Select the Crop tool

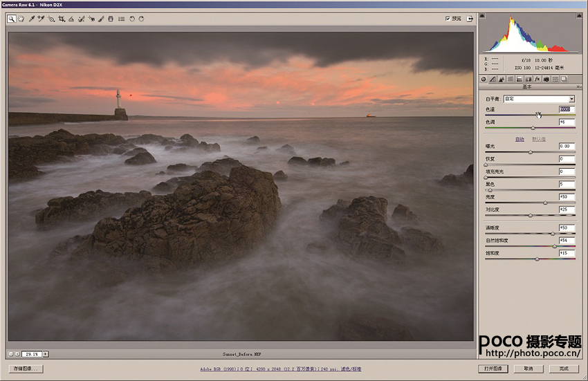[62, 19]
